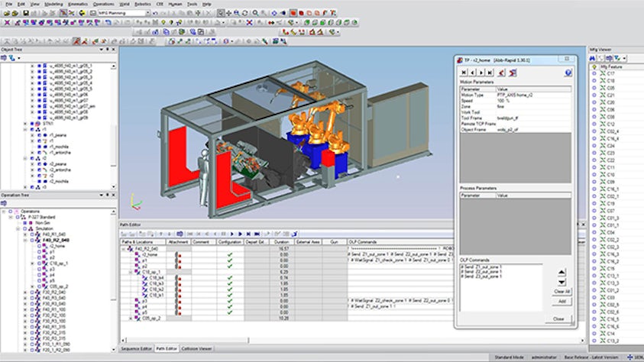Open the Modeling menu
Image resolution: width=644 pixels, height=362 pixels.
pos(53,4)
